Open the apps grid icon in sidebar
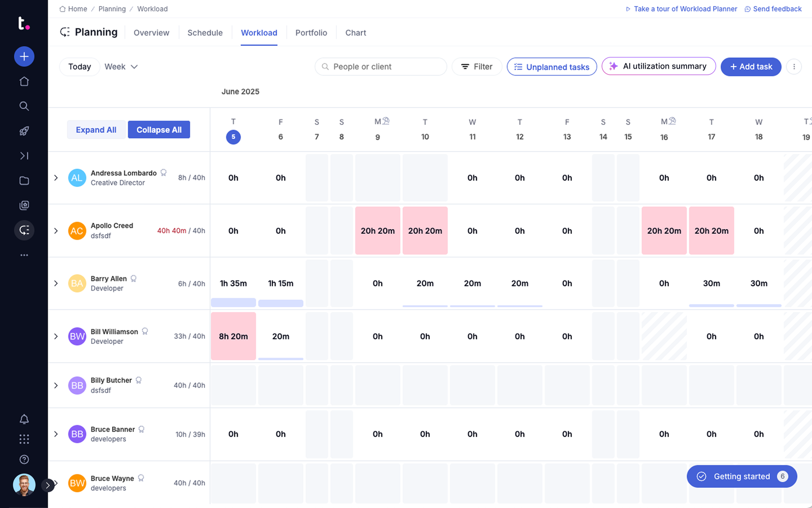This screenshot has width=812, height=508. (24, 439)
